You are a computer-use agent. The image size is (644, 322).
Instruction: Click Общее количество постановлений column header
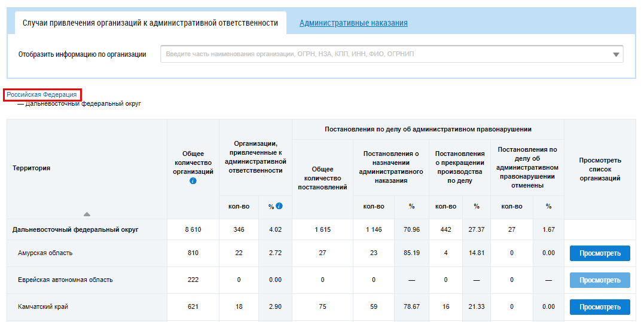tap(322, 178)
